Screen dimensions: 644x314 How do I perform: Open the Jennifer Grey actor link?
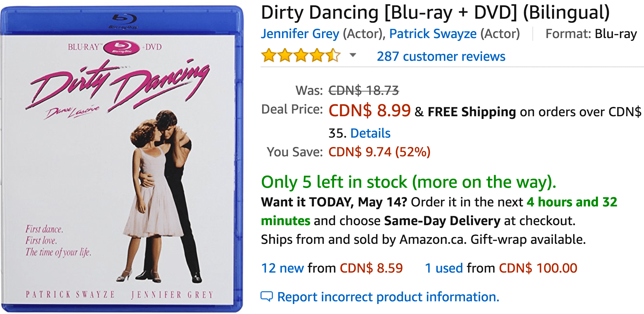(300, 34)
